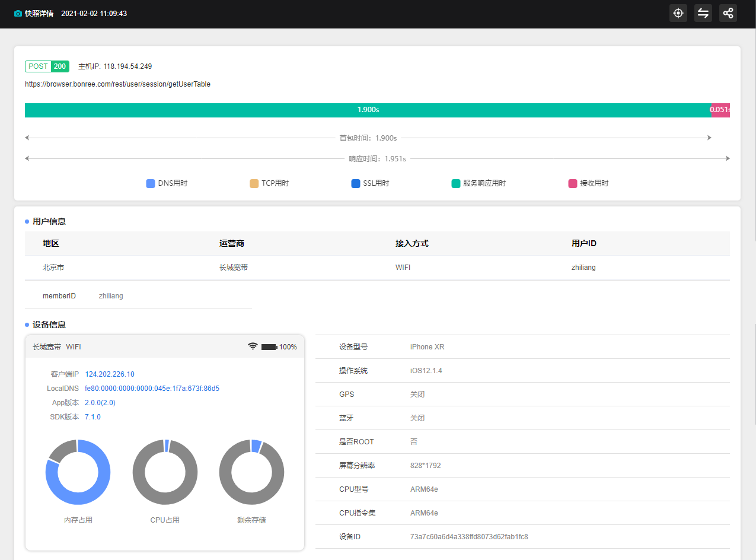This screenshot has width=756, height=560.
Task: Open the client IP 124.202.226.10 link
Action: point(110,374)
